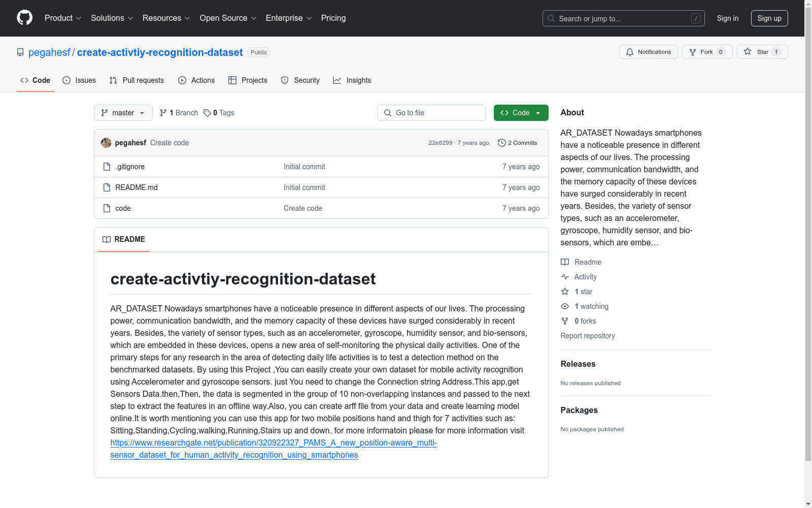This screenshot has width=812, height=508.
Task: Click the Go to file input
Action: point(431,113)
